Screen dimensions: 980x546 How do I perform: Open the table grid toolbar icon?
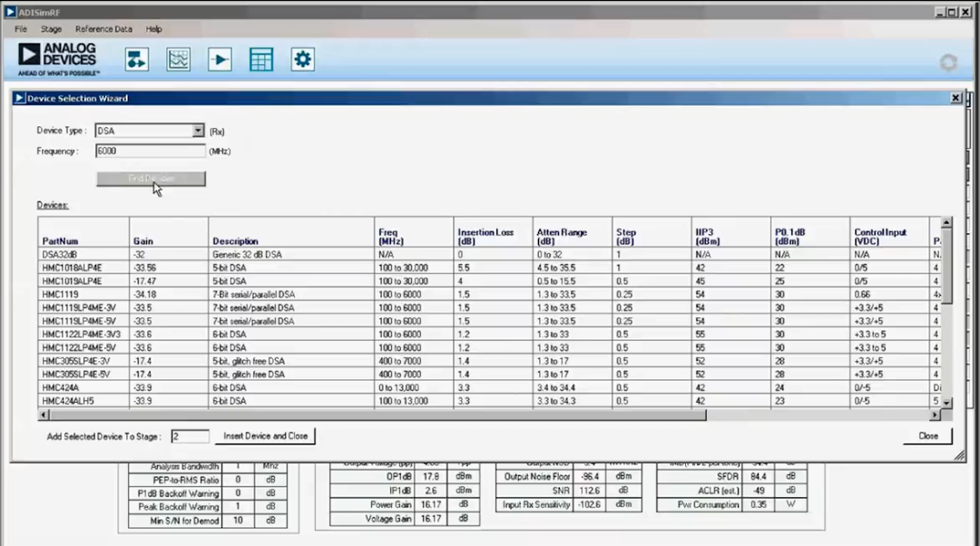[260, 59]
